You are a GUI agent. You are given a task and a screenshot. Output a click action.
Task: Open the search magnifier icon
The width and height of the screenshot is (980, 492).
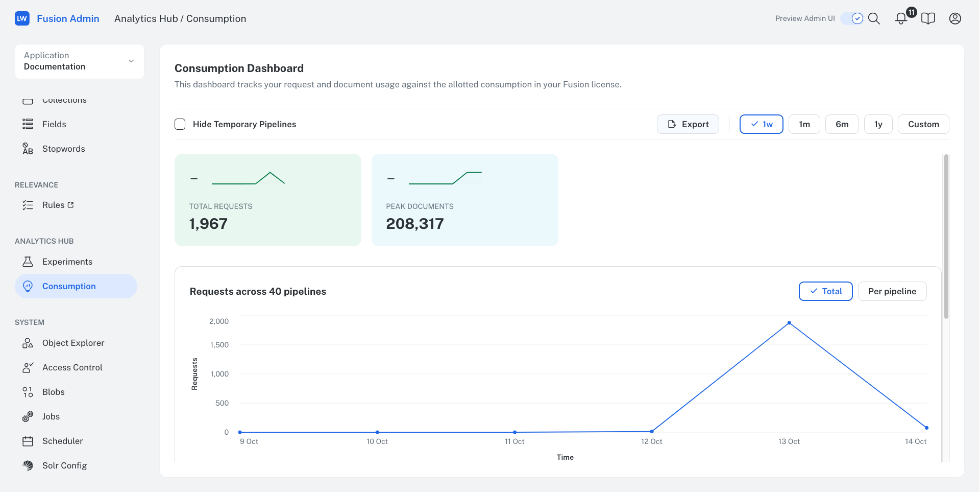[874, 18]
